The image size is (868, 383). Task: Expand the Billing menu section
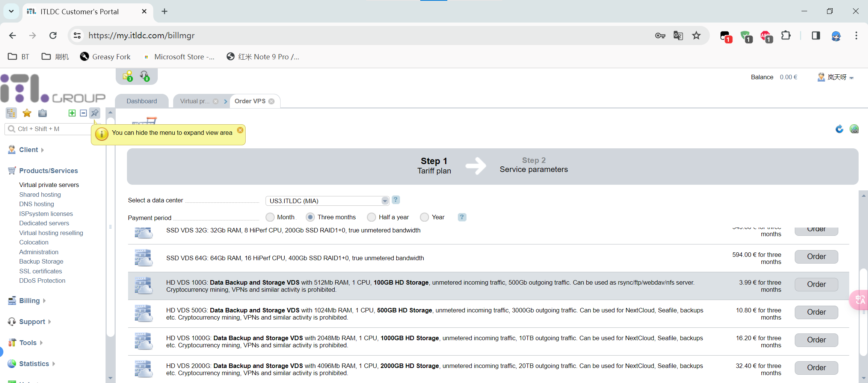coord(29,301)
